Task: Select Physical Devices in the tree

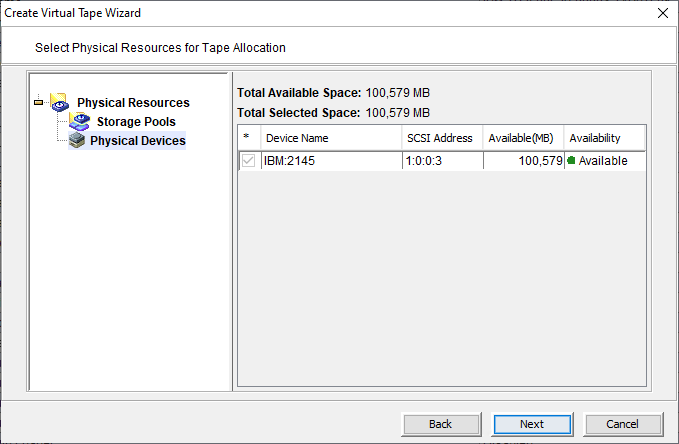Action: pyautogui.click(x=138, y=141)
